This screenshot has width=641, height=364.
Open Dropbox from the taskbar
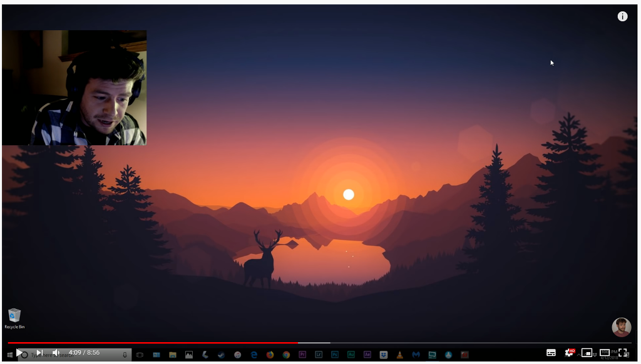click(384, 355)
